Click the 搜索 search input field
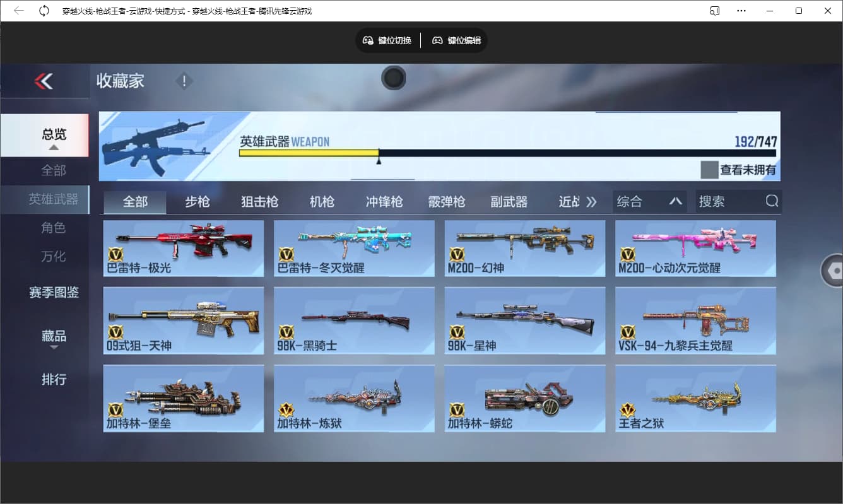Viewport: 843px width, 504px height. pyautogui.click(x=739, y=201)
